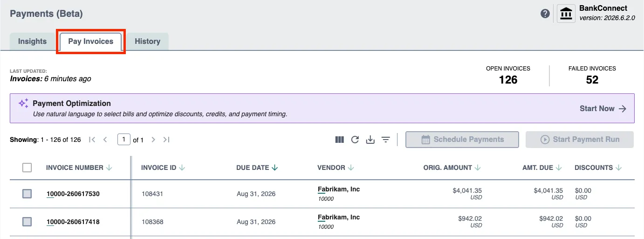The image size is (644, 239).
Task: Click Start Now for Payment Optimization
Action: (x=603, y=108)
